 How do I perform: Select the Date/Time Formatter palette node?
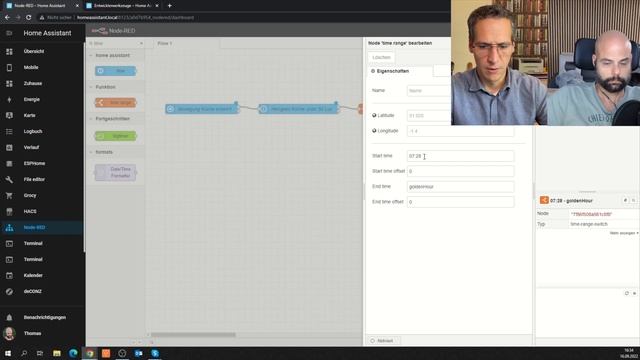(116, 172)
